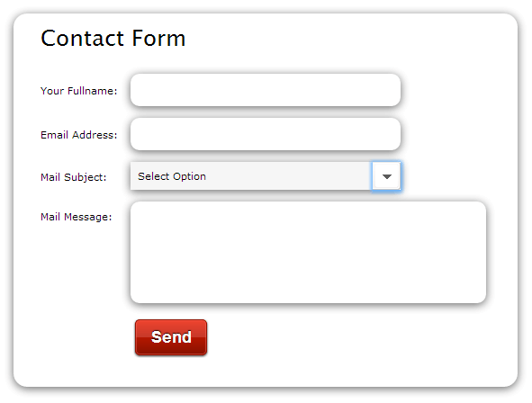Click the "Mail Message:" label
The height and width of the screenshot is (403, 532).
[x=76, y=217]
